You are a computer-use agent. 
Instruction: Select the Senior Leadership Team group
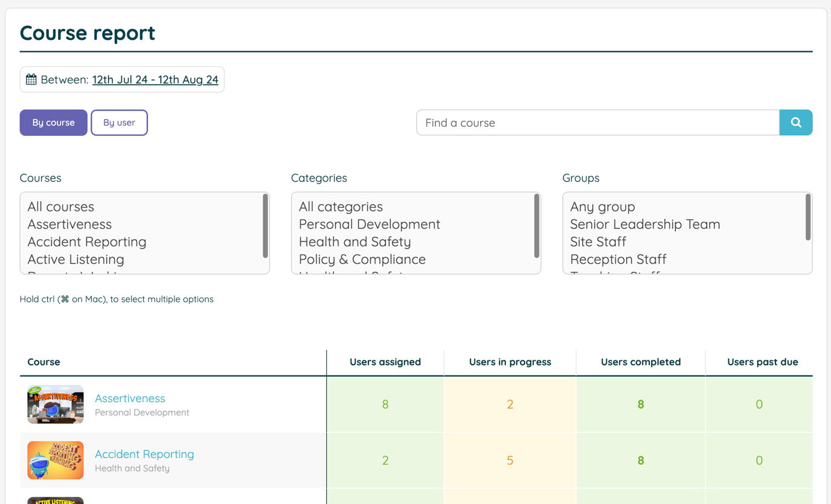pyautogui.click(x=645, y=224)
